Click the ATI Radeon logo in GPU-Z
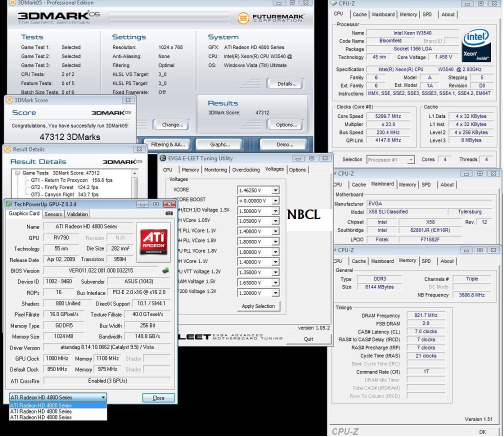Image resolution: width=504 pixels, height=437 pixels. [x=153, y=242]
